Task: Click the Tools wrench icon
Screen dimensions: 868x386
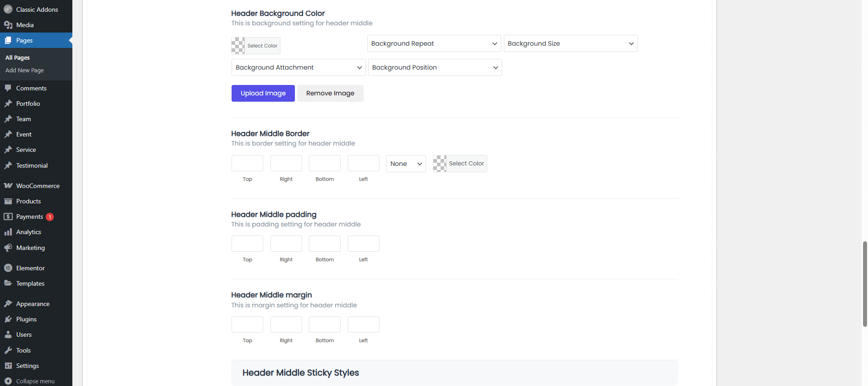Action: (8, 350)
